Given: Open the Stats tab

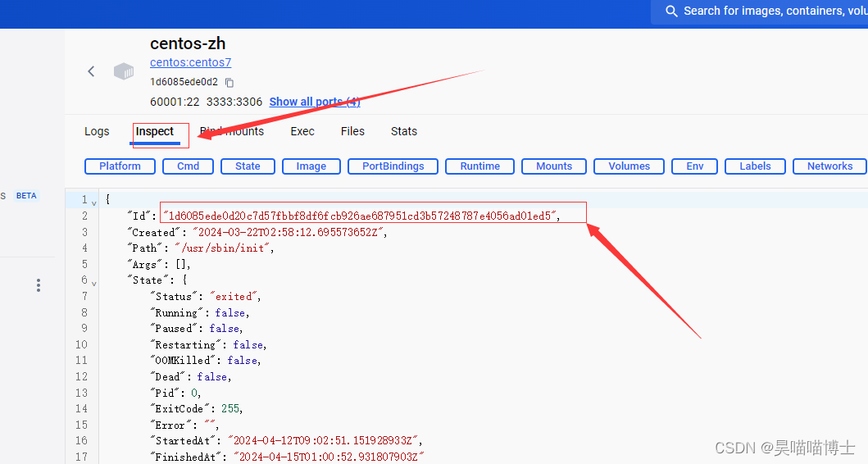Looking at the screenshot, I should tap(403, 131).
